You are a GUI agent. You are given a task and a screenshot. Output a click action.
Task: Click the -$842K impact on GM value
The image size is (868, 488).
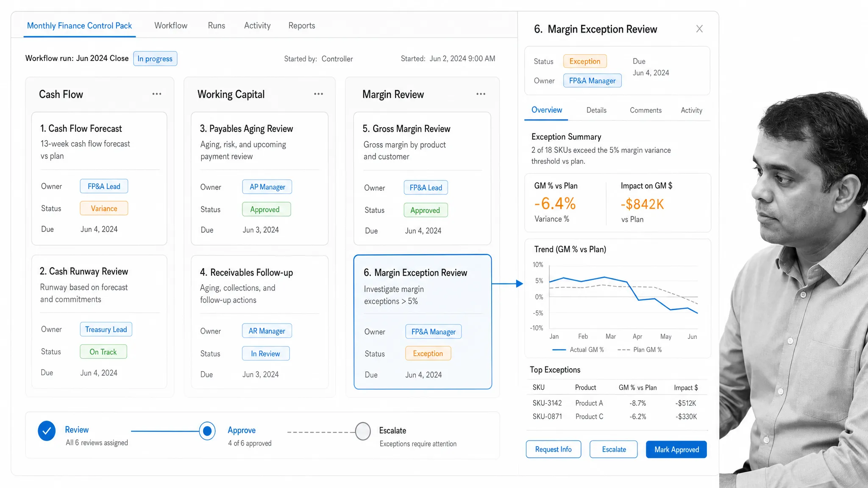[x=642, y=204]
